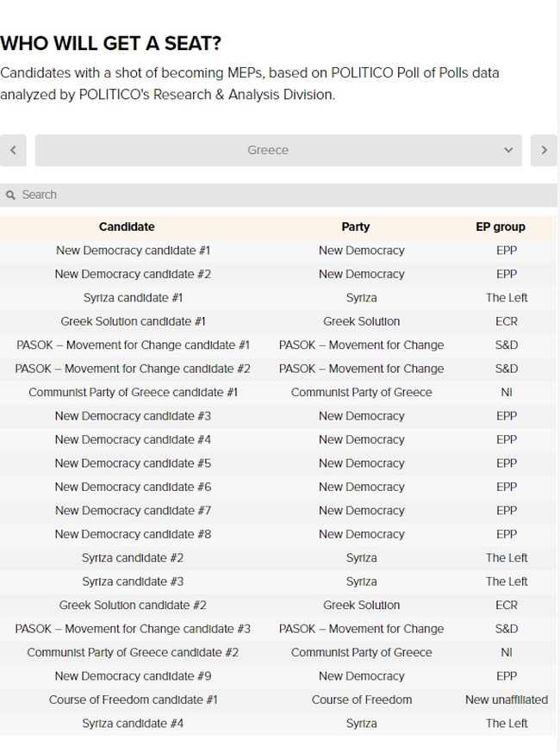Select Syriza candidate #1 row

pyautogui.click(x=133, y=298)
